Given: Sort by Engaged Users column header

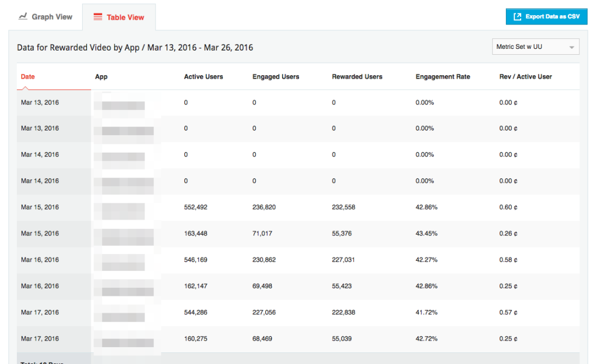Looking at the screenshot, I should [276, 77].
